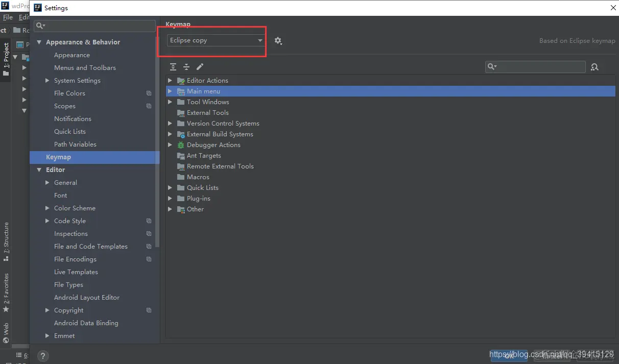Click the Expand All toolbar icon
The width and height of the screenshot is (619, 364).
[173, 67]
